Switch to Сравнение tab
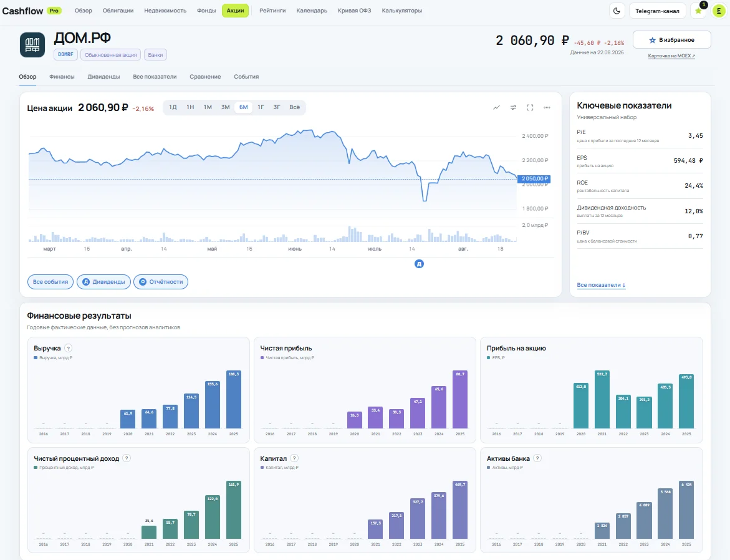 [205, 77]
